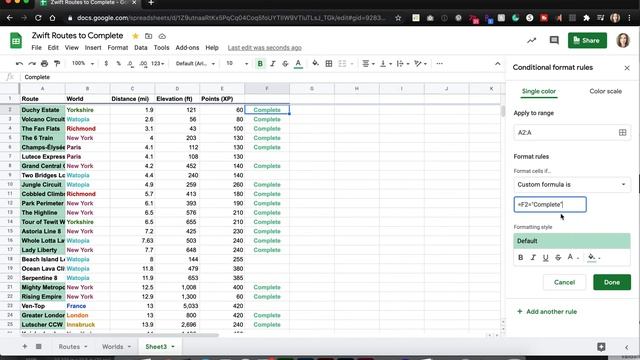Viewport: 640px width, 360px height.
Task: Click the Print icon
Action: click(44, 64)
